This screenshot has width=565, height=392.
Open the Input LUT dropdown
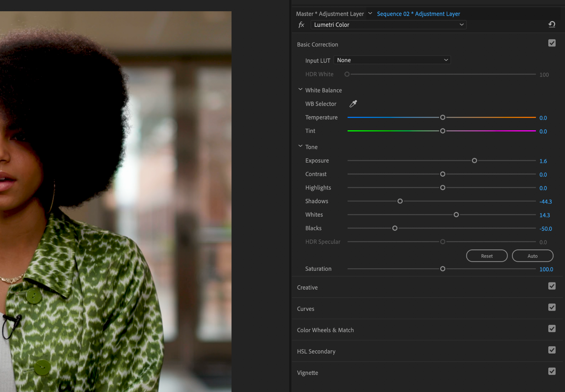[x=392, y=60]
